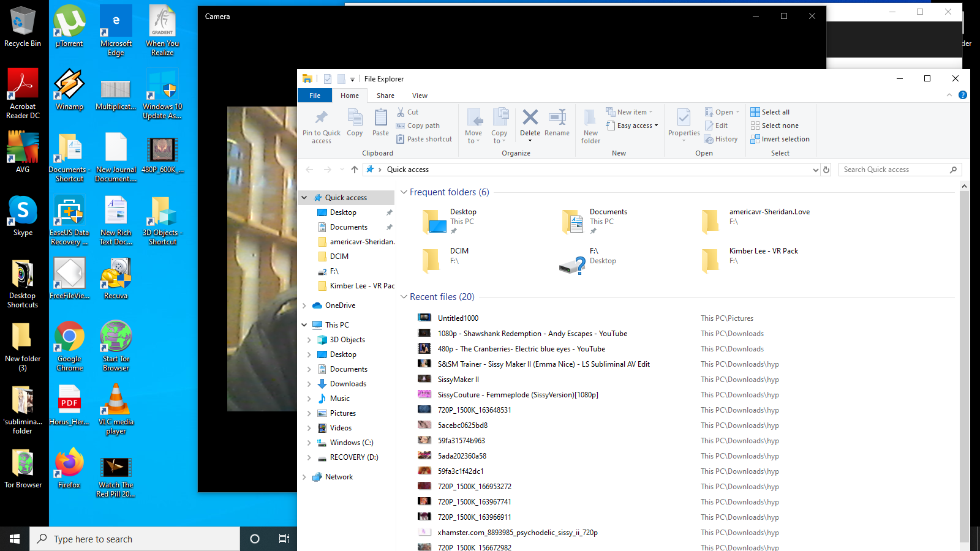The height and width of the screenshot is (551, 980).
Task: Click the Refresh button beside address bar
Action: (x=826, y=170)
